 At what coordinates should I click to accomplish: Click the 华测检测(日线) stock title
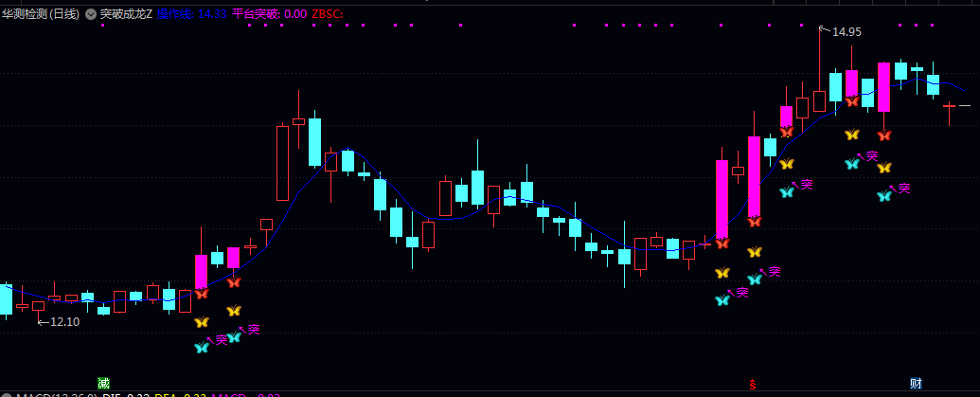click(42, 14)
